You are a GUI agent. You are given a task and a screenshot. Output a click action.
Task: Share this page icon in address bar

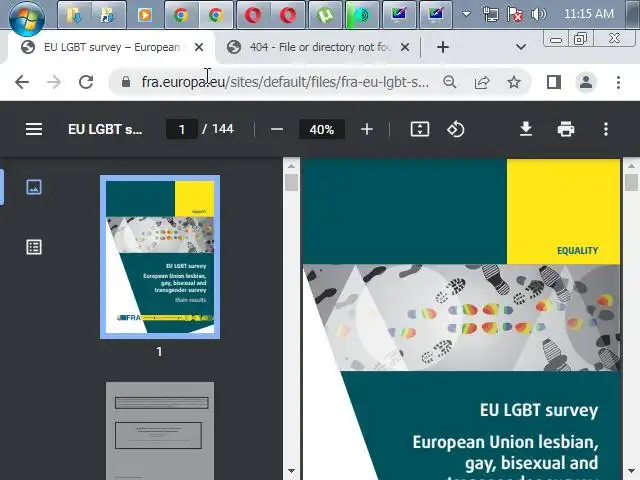coord(482,82)
